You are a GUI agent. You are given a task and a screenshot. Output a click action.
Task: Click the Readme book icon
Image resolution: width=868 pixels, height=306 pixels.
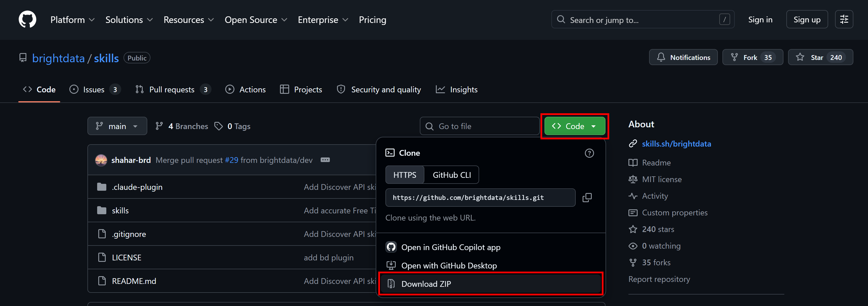click(633, 163)
